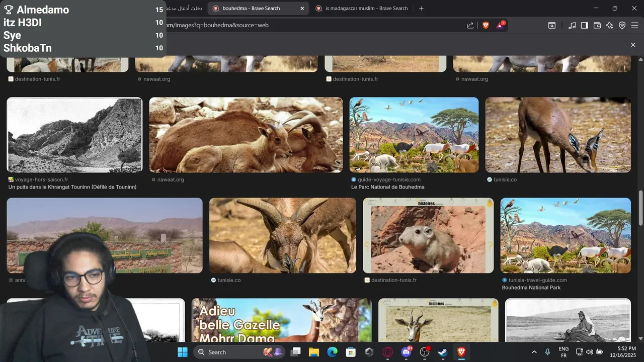Click the microphone tray icon
Image resolution: width=644 pixels, height=362 pixels.
coord(547,352)
